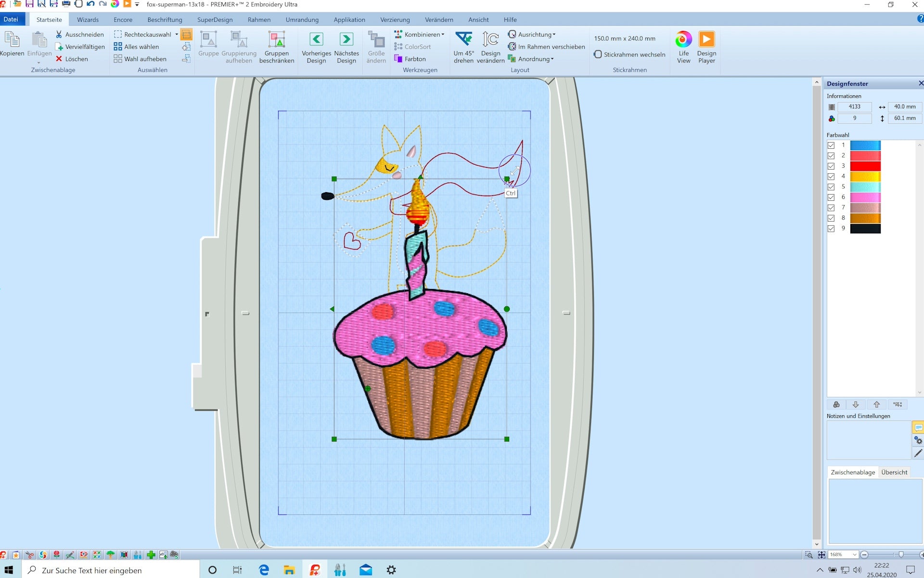Expand Kombinieren dropdown

click(443, 34)
